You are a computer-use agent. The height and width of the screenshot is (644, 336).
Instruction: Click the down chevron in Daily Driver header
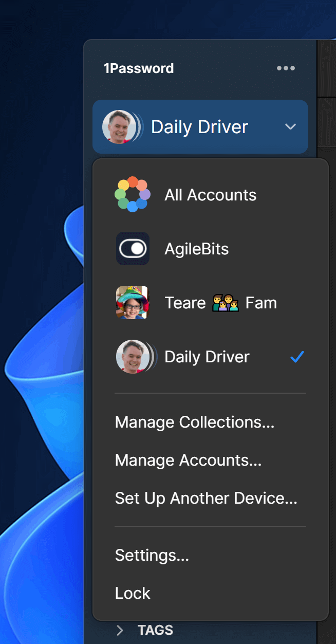(291, 126)
